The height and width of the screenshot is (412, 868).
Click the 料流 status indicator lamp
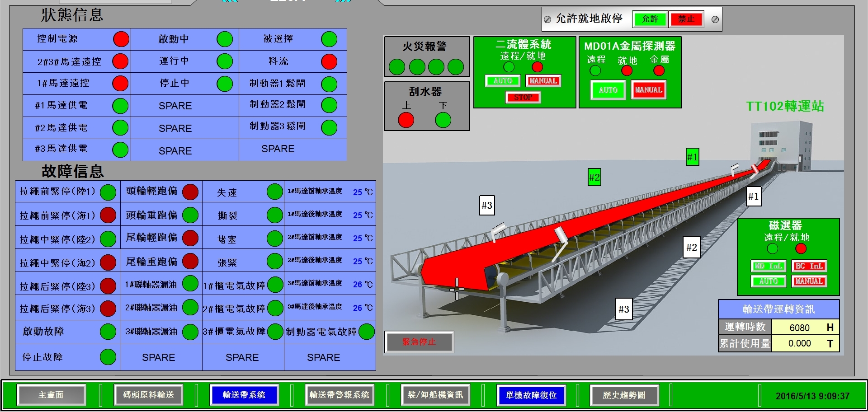click(329, 61)
